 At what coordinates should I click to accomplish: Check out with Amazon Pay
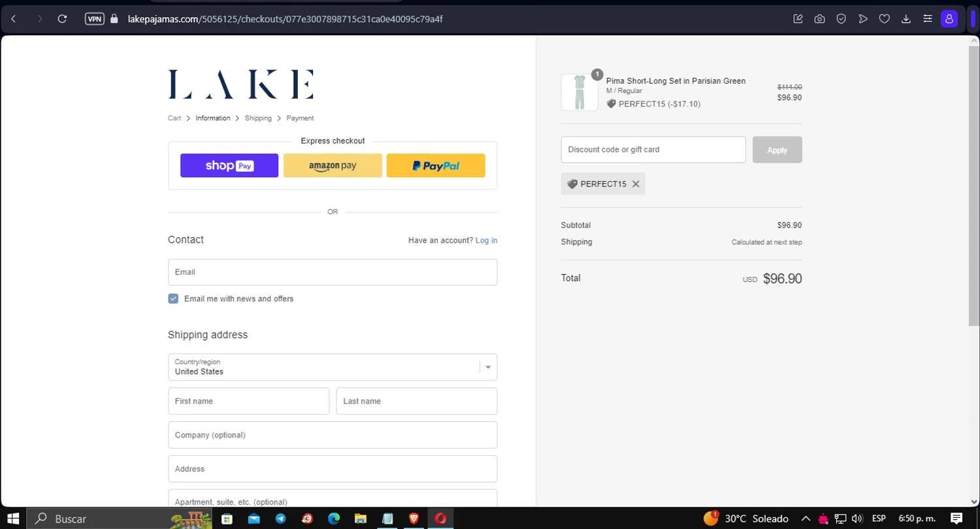point(333,165)
